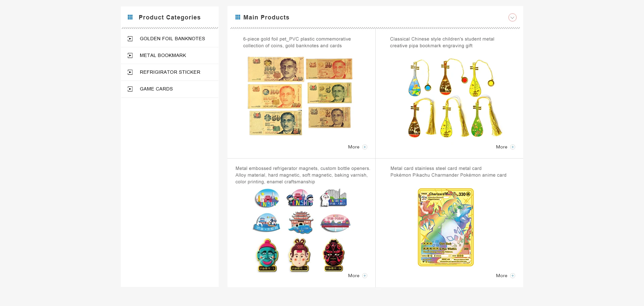Screen dimensions: 644x306
Task: Click More under the refrigerator magnets product
Action: (x=354, y=276)
